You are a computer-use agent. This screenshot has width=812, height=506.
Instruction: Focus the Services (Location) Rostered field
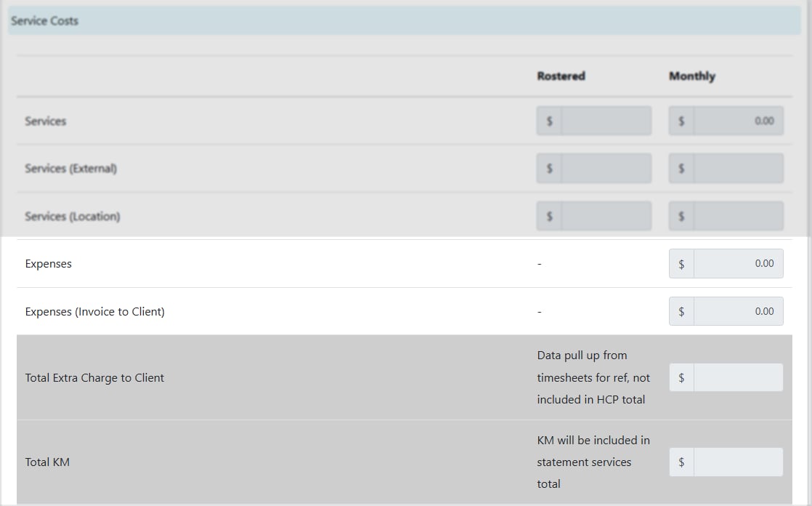606,216
